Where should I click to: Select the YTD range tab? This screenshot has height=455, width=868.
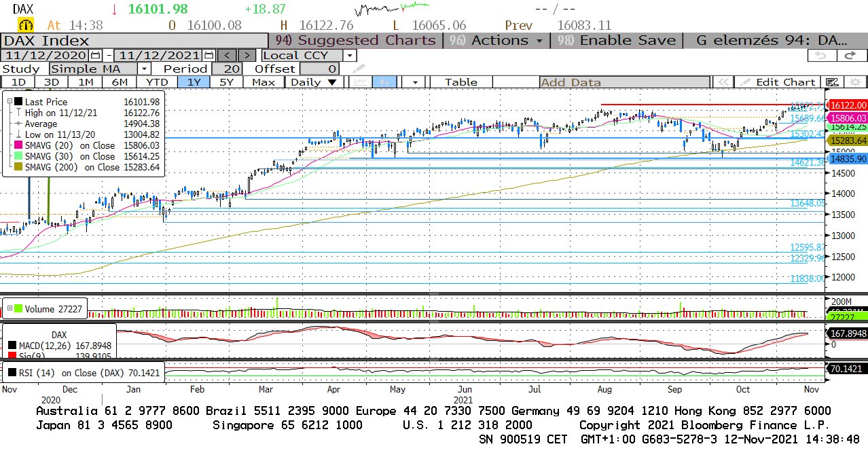pyautogui.click(x=157, y=82)
